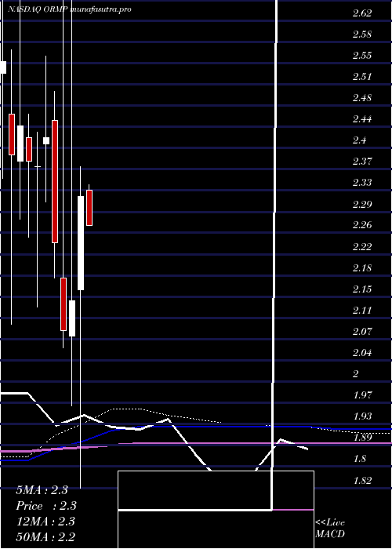Click the 2.18 price axis label
The height and width of the screenshot is (549, 392).
[x=362, y=268]
